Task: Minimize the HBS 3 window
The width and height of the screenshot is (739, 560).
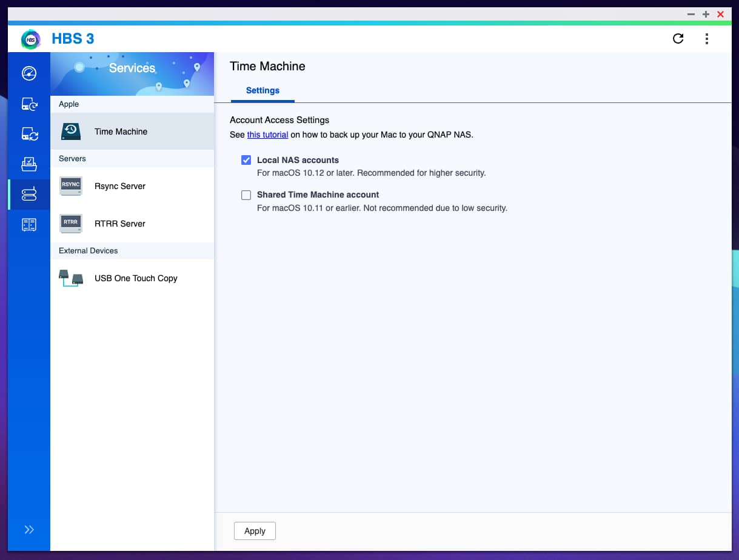Action: tap(691, 14)
